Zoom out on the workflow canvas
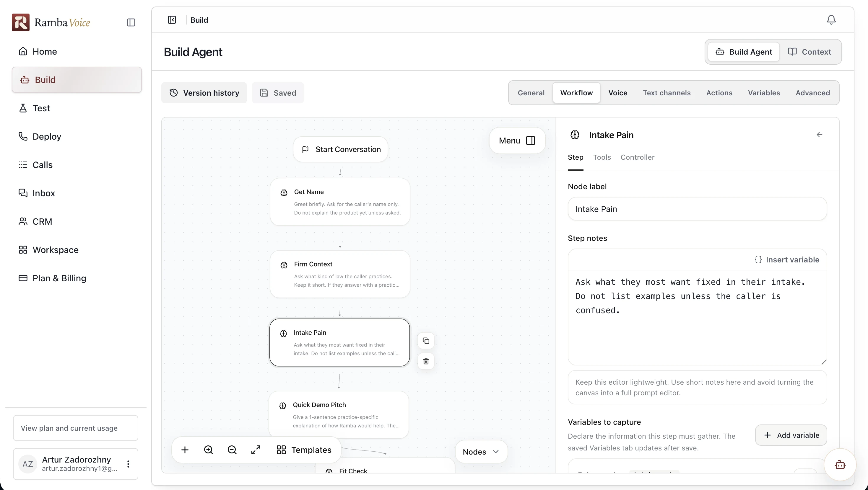The image size is (868, 490). (x=232, y=450)
